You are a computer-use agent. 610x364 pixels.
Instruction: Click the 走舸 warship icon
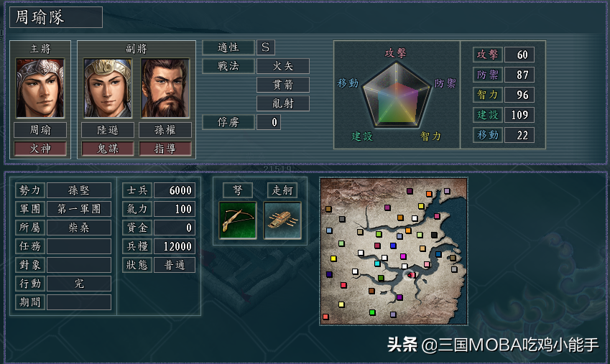[x=282, y=220]
